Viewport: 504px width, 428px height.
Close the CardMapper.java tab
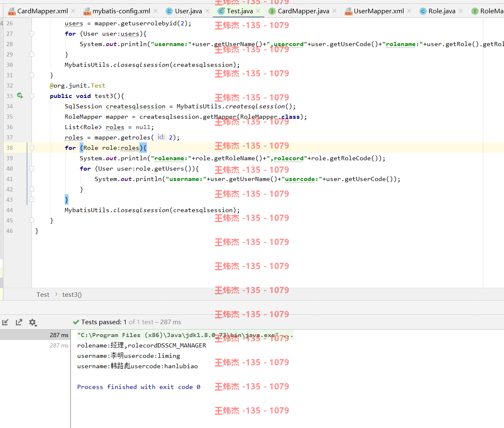pos(335,11)
